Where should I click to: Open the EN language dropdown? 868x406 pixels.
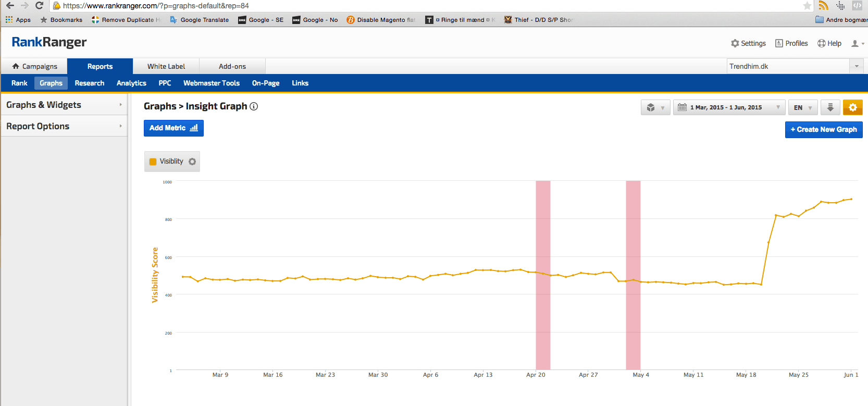(802, 107)
